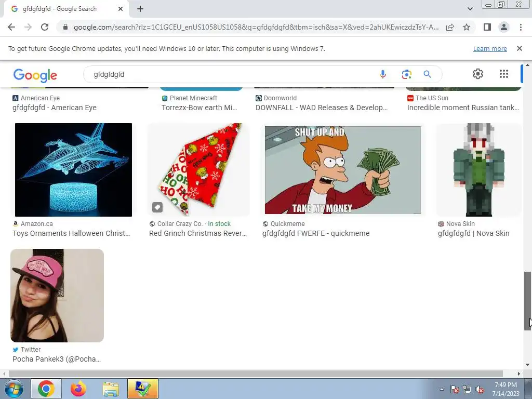Open the Twitter profile photo result
Screen dimensions: 532x399
tap(57, 295)
